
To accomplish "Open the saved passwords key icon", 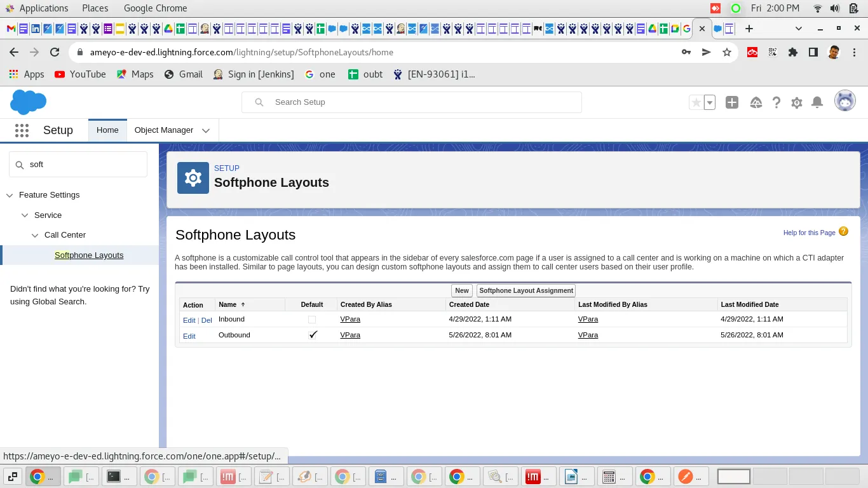I will tap(686, 53).
